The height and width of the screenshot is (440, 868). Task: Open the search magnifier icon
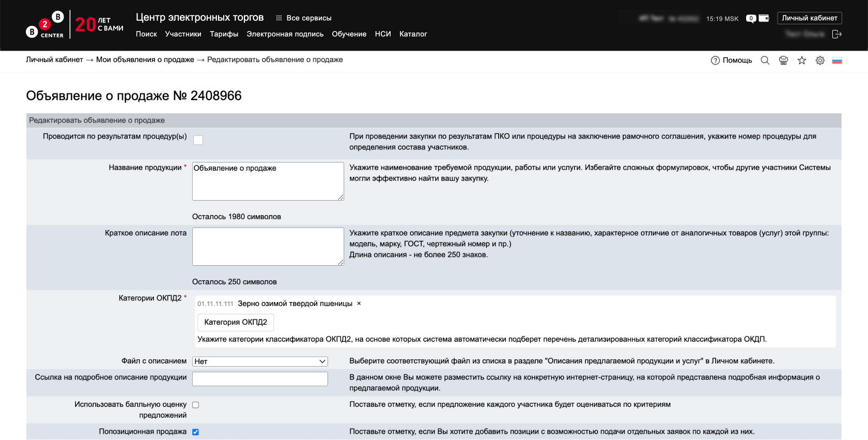pos(765,60)
